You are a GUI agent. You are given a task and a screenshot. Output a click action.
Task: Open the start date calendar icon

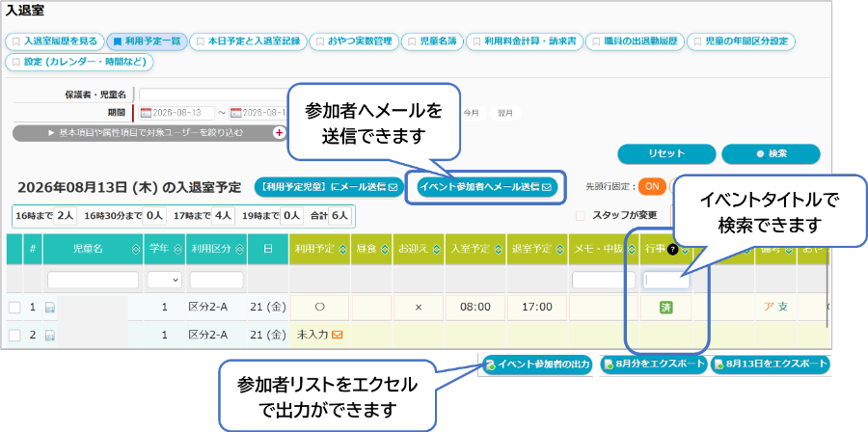(x=147, y=114)
